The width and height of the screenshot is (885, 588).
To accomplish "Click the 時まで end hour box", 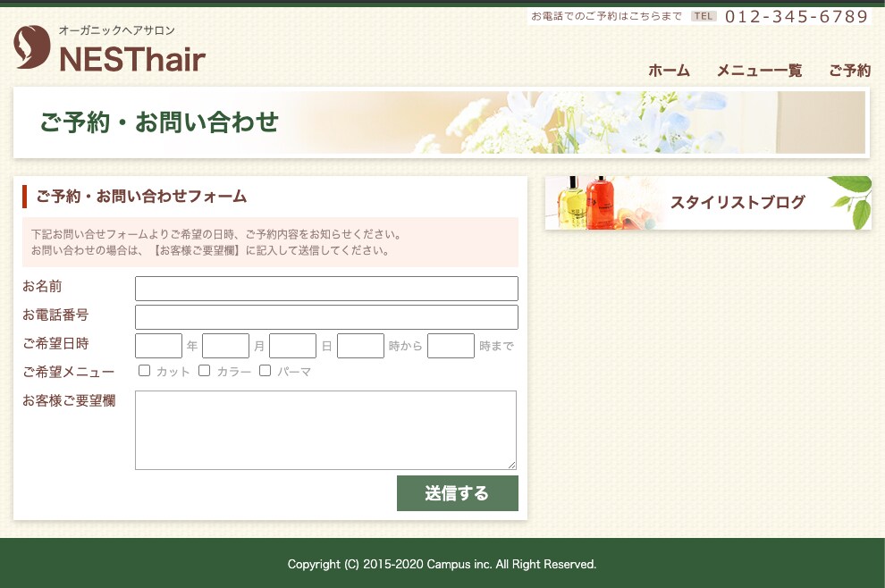I will (451, 346).
